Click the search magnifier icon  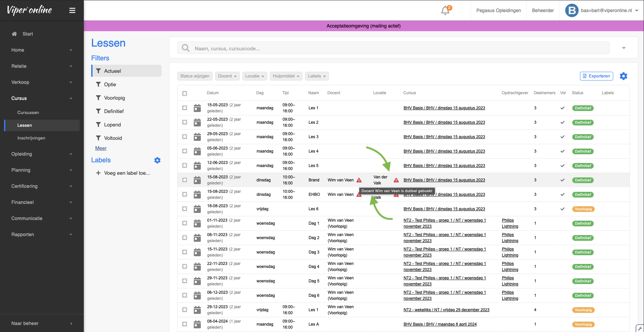(x=185, y=48)
